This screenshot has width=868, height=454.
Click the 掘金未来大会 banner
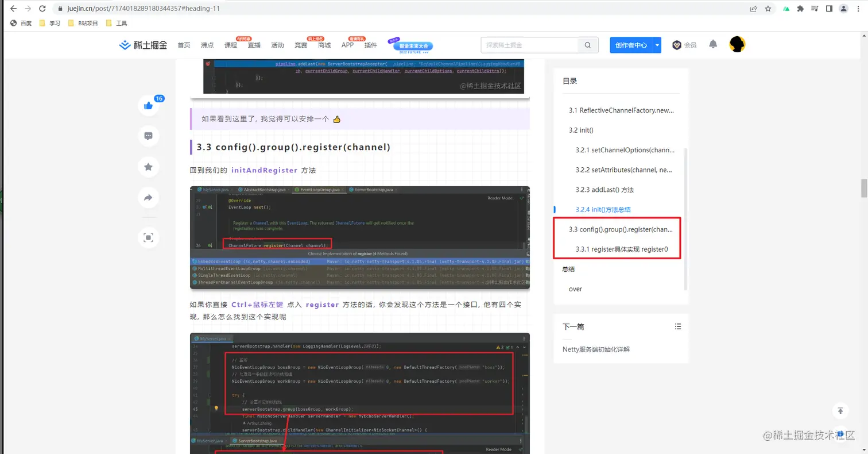410,45
